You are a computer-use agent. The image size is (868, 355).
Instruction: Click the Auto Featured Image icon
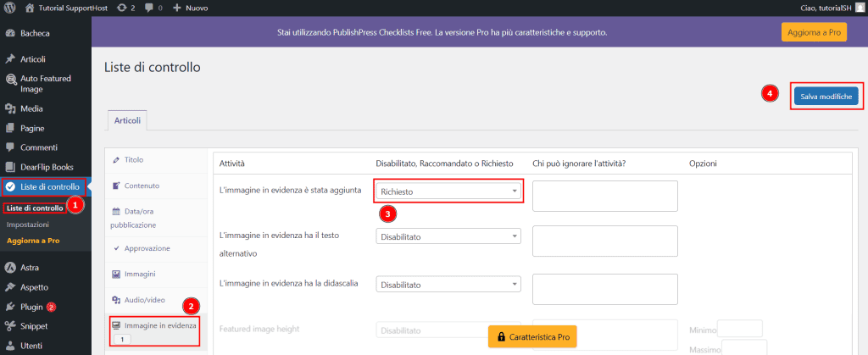coord(10,79)
